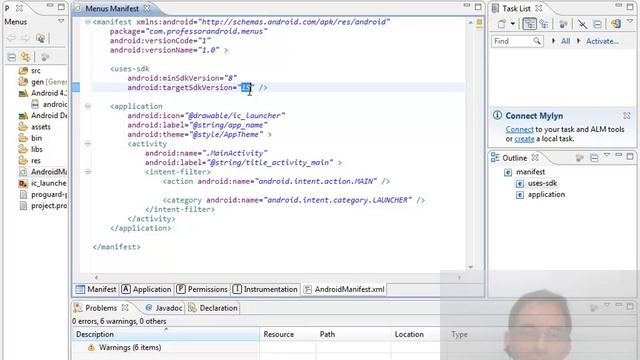The height and width of the screenshot is (360, 640).
Task: Open the Connect link in Mylyn notice
Action: pos(519,129)
